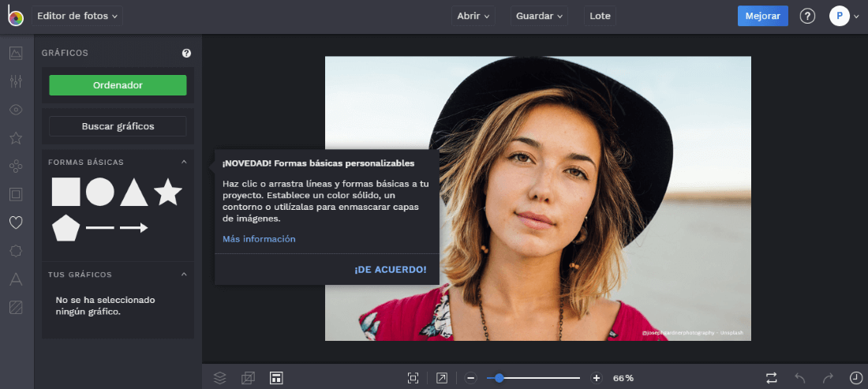Click the Más información link
The height and width of the screenshot is (389, 868).
point(259,239)
